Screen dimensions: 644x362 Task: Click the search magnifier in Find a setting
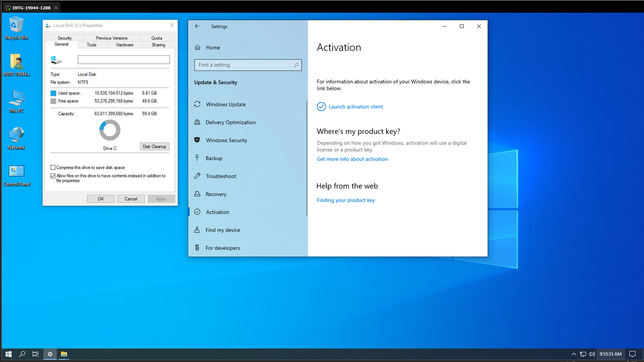(x=297, y=65)
